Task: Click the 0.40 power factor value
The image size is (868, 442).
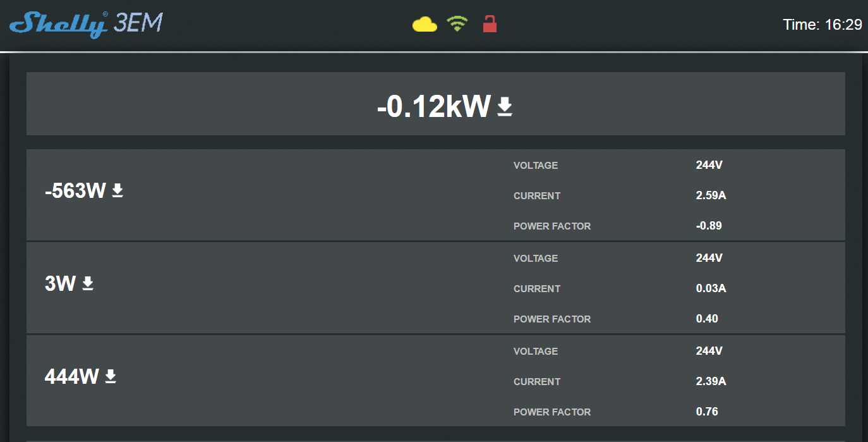Action: [x=707, y=319]
